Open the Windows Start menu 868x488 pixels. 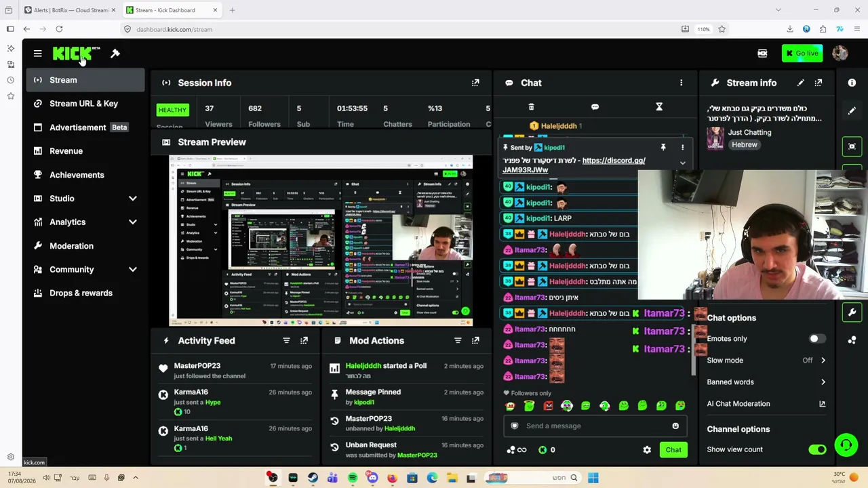click(593, 479)
